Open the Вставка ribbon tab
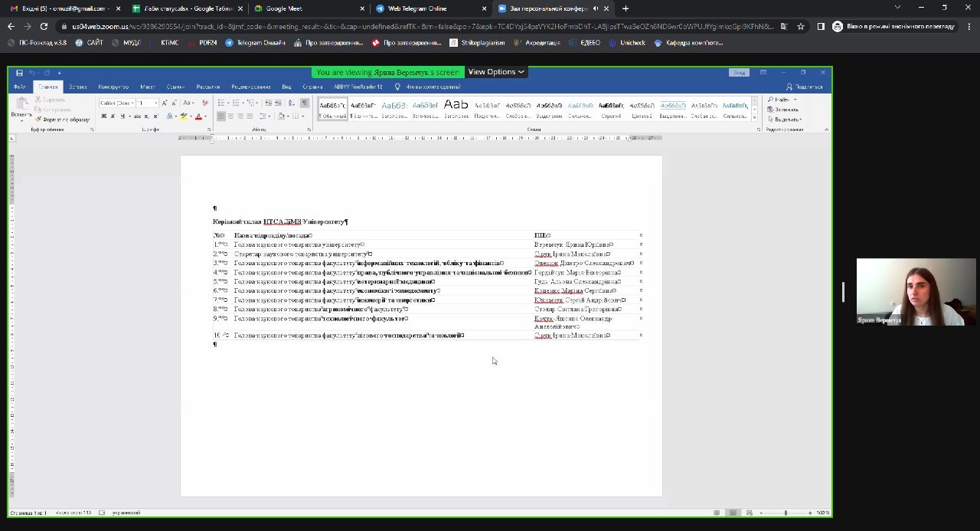This screenshot has height=531, width=980. click(77, 87)
